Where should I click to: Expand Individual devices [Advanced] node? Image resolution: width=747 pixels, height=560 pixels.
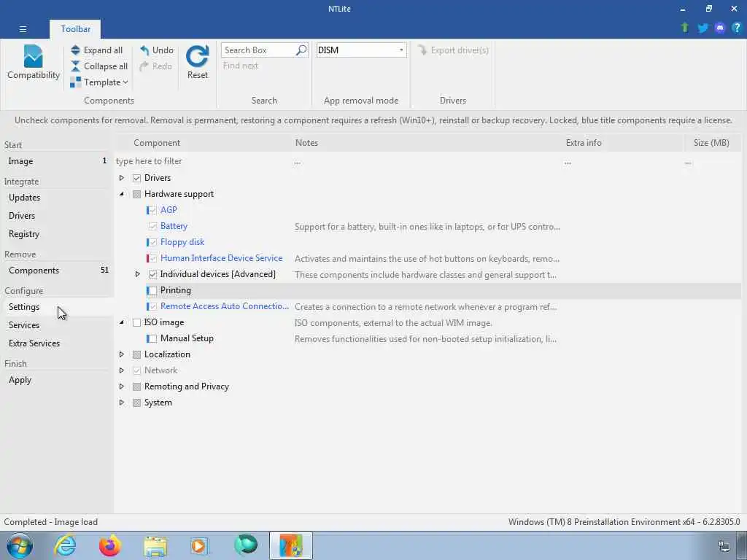tap(137, 274)
